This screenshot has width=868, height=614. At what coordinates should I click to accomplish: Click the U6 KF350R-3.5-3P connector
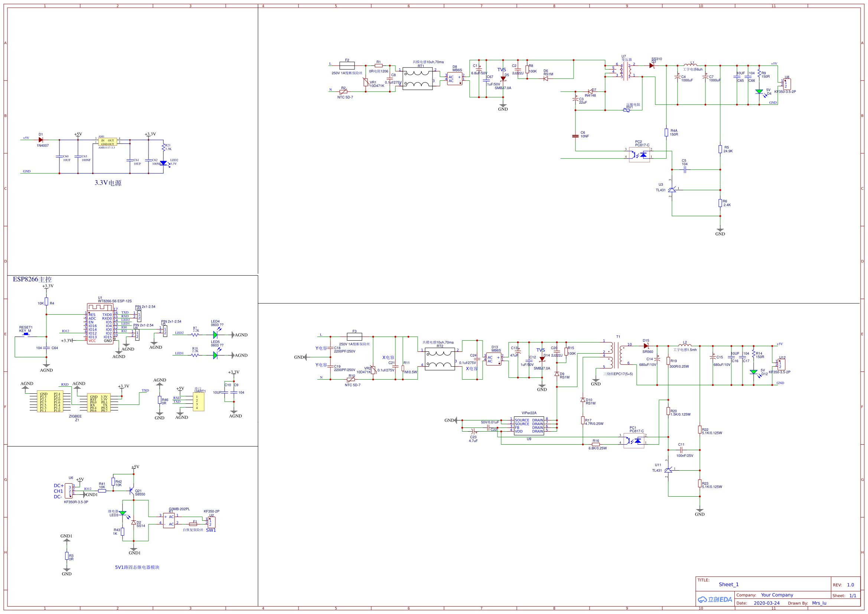tap(69, 491)
